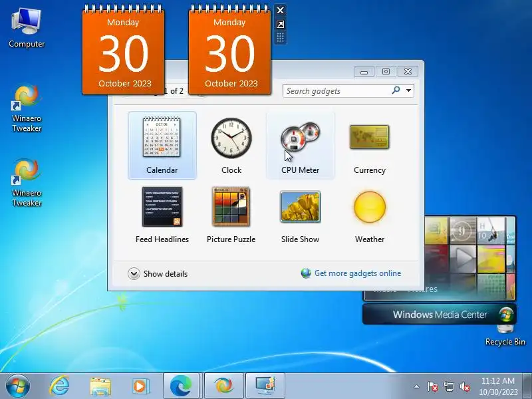The height and width of the screenshot is (399, 532).
Task: Click the Start button
Action: point(18,386)
